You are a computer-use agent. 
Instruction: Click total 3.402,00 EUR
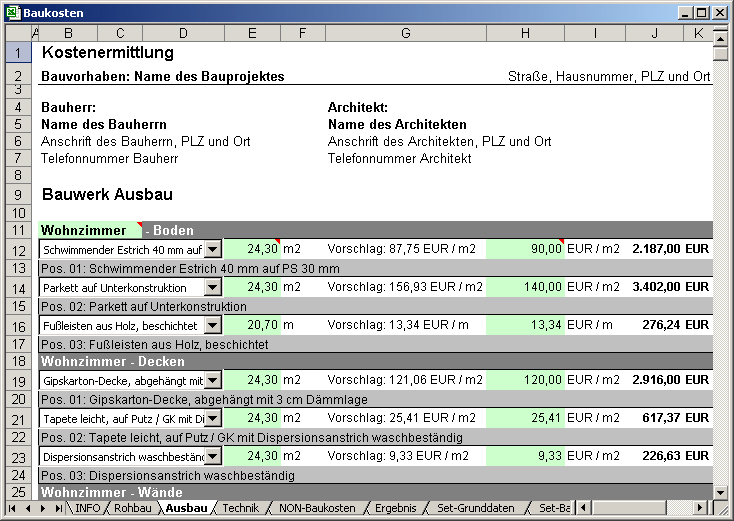click(x=670, y=286)
